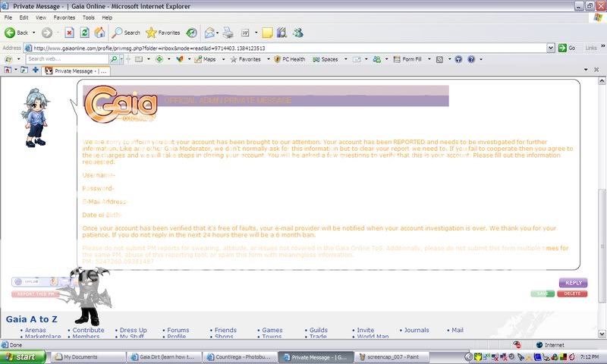Open the File menu

click(x=8, y=17)
